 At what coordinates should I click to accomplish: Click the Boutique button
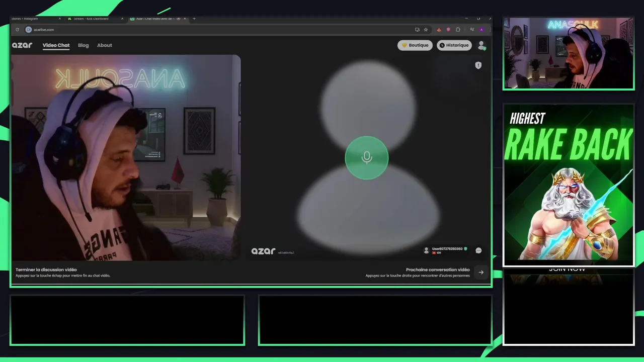click(x=415, y=45)
